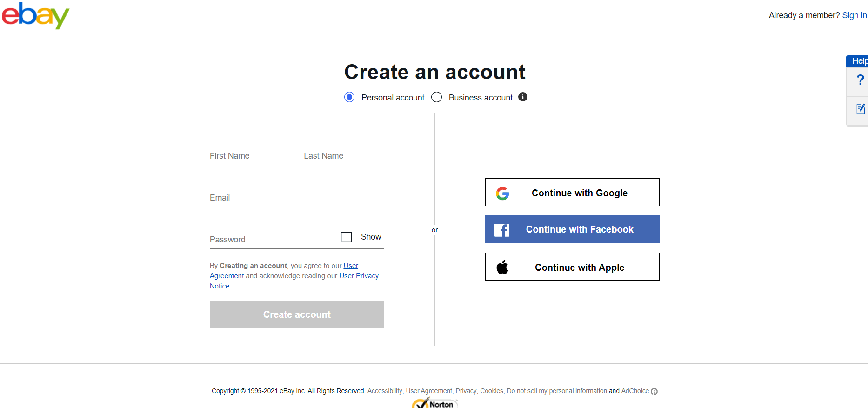Click the info icon beside Business account
868x408 pixels.
coord(522,97)
